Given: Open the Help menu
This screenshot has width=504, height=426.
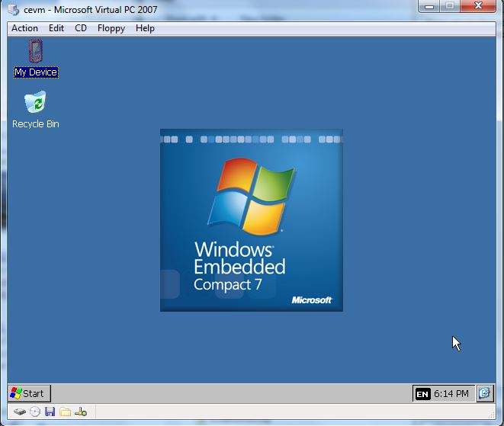Looking at the screenshot, I should tap(145, 28).
